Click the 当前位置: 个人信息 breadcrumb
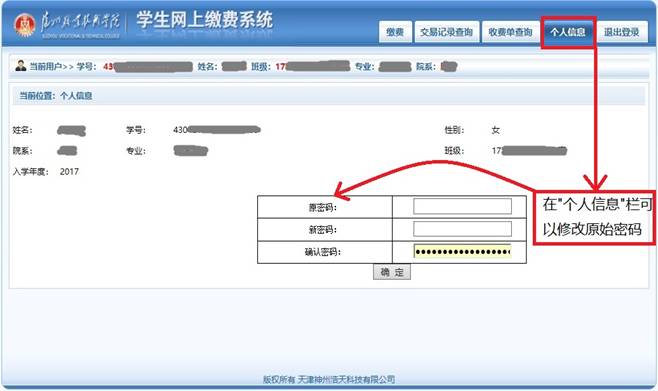 click(56, 96)
